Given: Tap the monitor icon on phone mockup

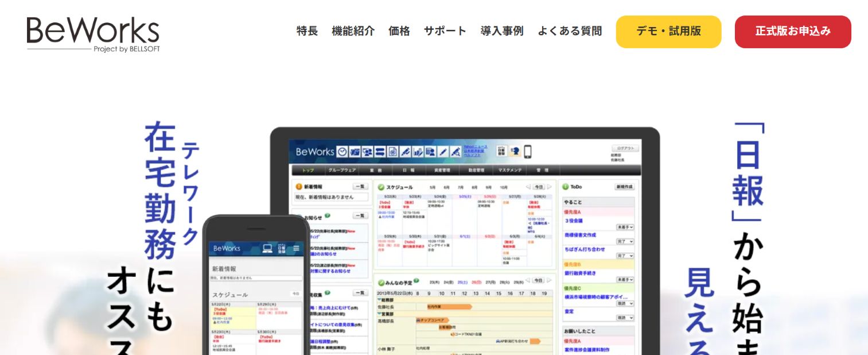Looking at the screenshot, I should (267, 248).
